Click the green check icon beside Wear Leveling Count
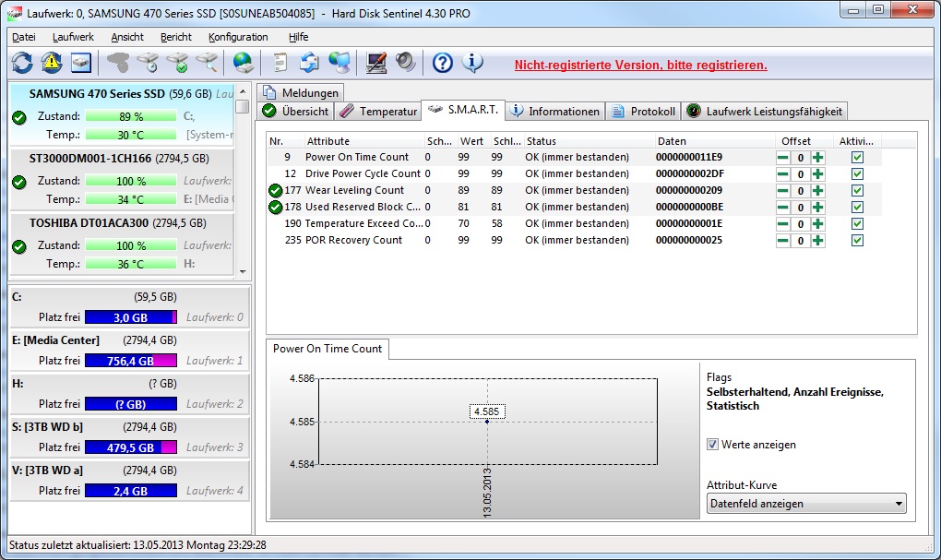 276,191
